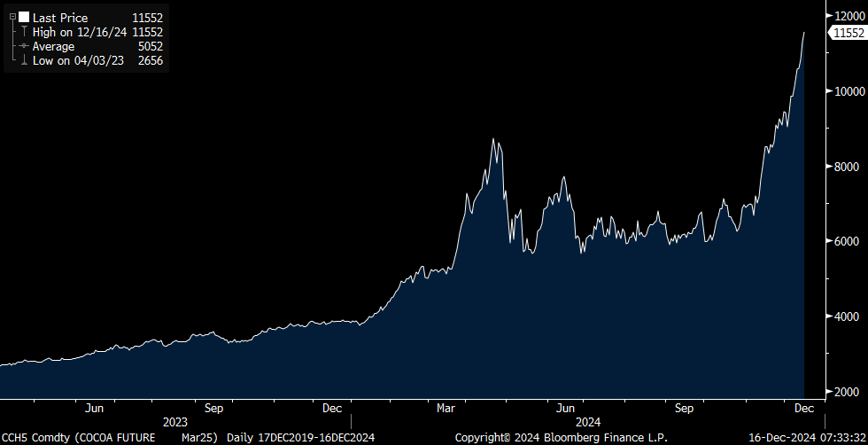The width and height of the screenshot is (868, 445).
Task: Click the 2024 year axis label
Action: (x=588, y=422)
